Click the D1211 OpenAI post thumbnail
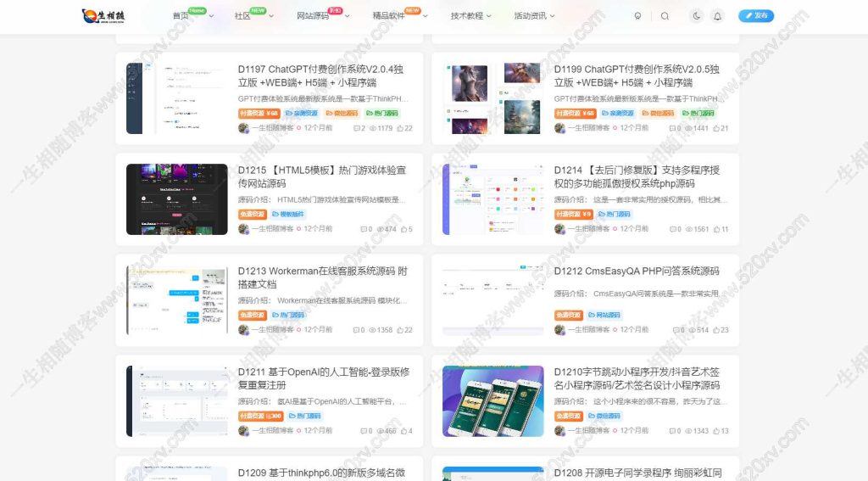The height and width of the screenshot is (481, 868). coord(176,401)
